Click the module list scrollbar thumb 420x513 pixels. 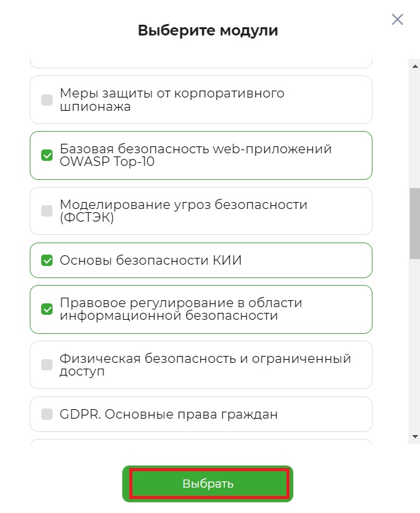[415, 223]
